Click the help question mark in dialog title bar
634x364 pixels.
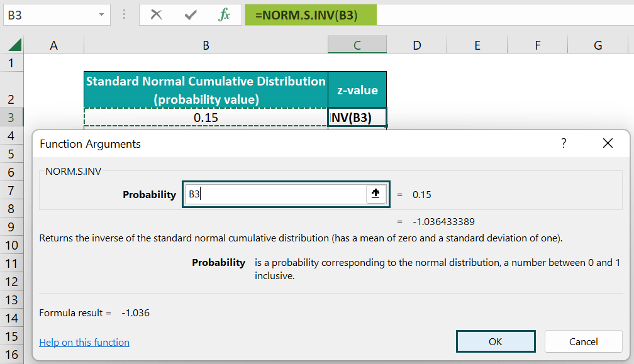pos(564,143)
